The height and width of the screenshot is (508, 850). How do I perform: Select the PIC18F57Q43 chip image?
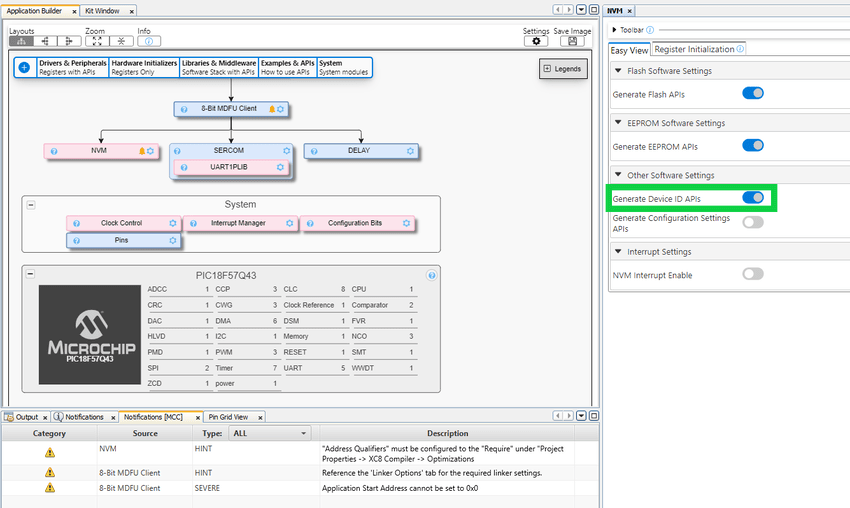click(90, 334)
